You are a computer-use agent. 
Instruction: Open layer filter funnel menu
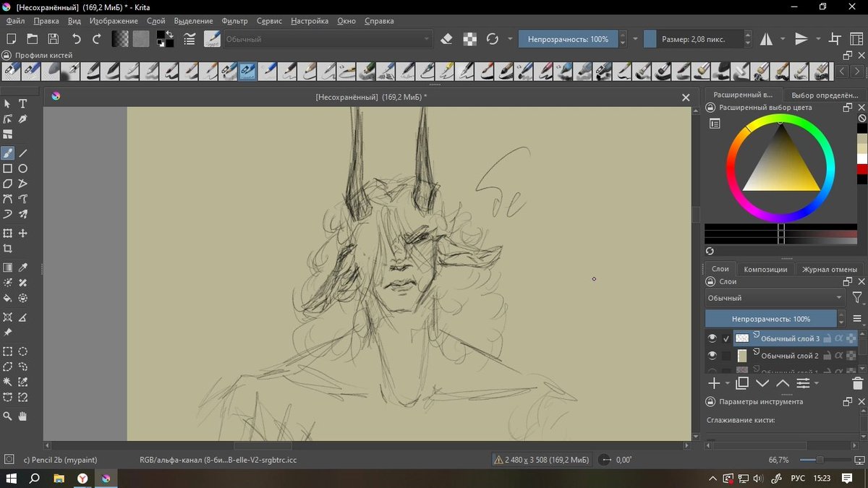click(857, 298)
